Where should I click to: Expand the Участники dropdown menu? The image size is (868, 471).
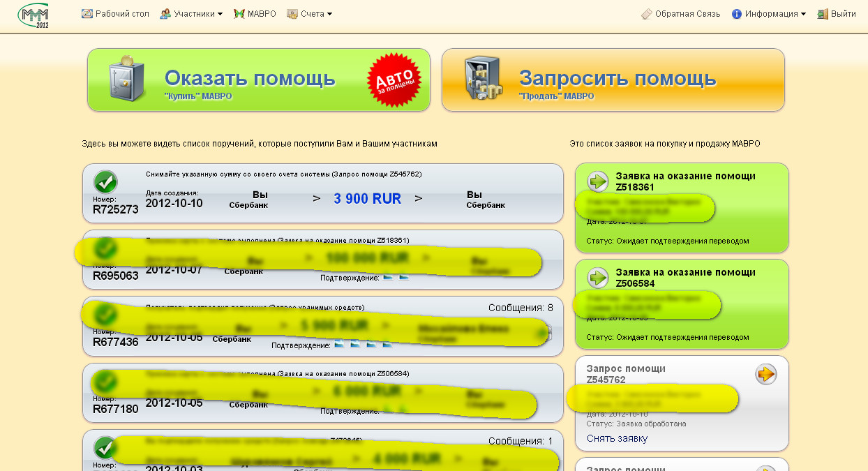click(198, 14)
